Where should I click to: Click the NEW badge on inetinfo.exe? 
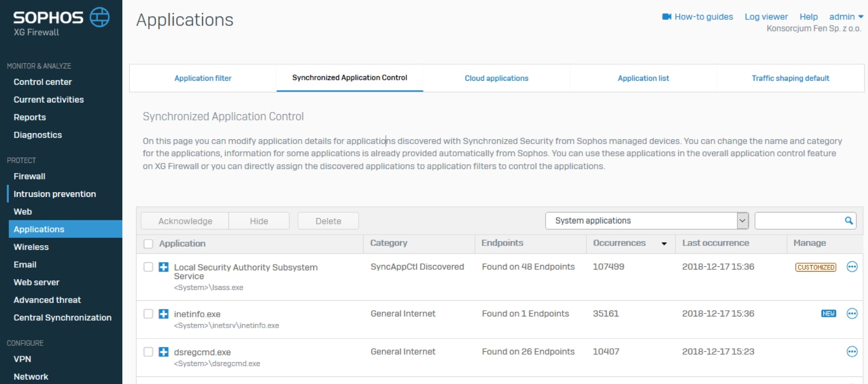828,314
